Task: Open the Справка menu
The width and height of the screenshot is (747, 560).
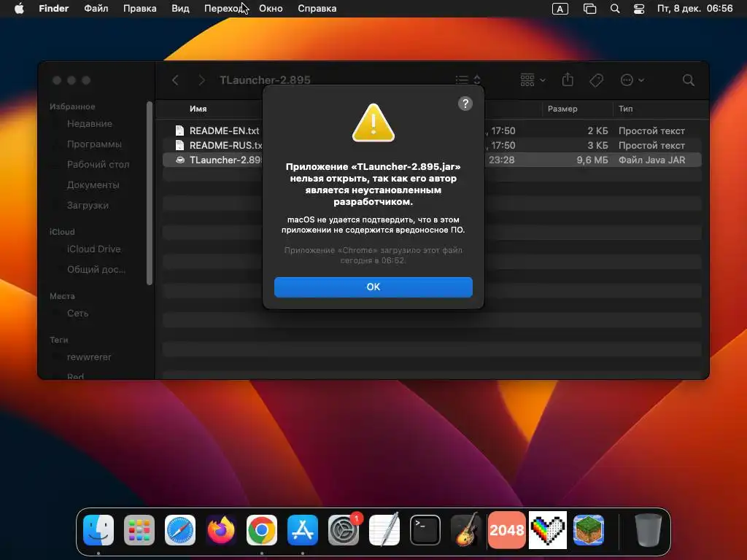Action: point(317,9)
